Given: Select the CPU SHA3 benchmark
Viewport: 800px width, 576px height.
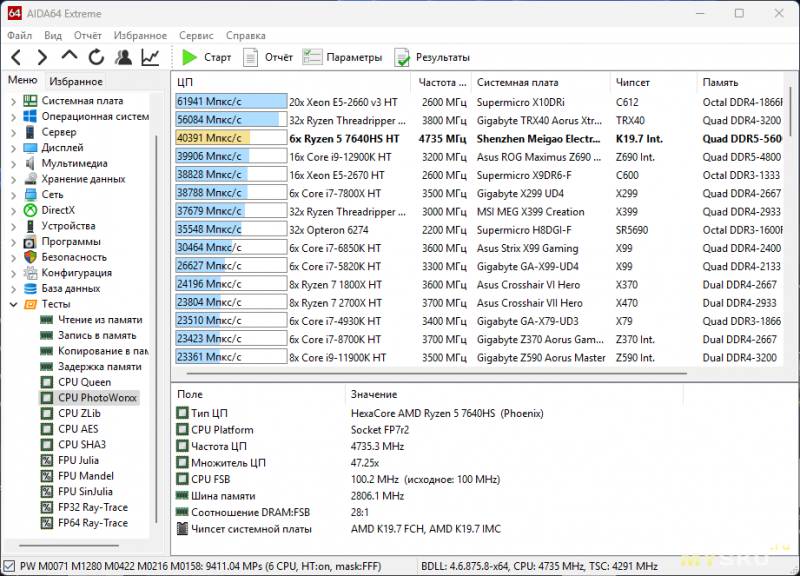Looking at the screenshot, I should 82,444.
